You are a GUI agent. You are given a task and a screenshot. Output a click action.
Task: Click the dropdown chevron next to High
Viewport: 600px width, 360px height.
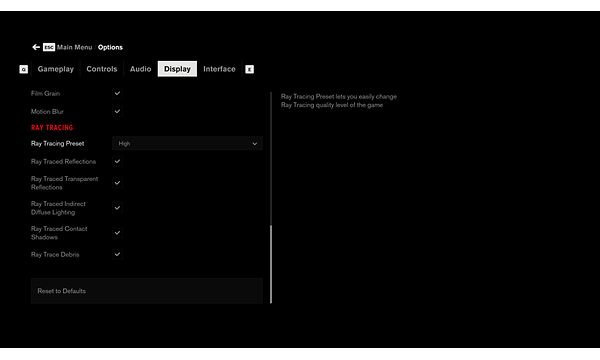tap(254, 144)
